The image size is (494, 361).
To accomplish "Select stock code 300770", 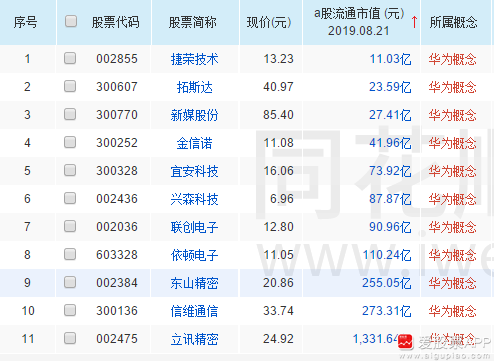I will coord(117,115).
